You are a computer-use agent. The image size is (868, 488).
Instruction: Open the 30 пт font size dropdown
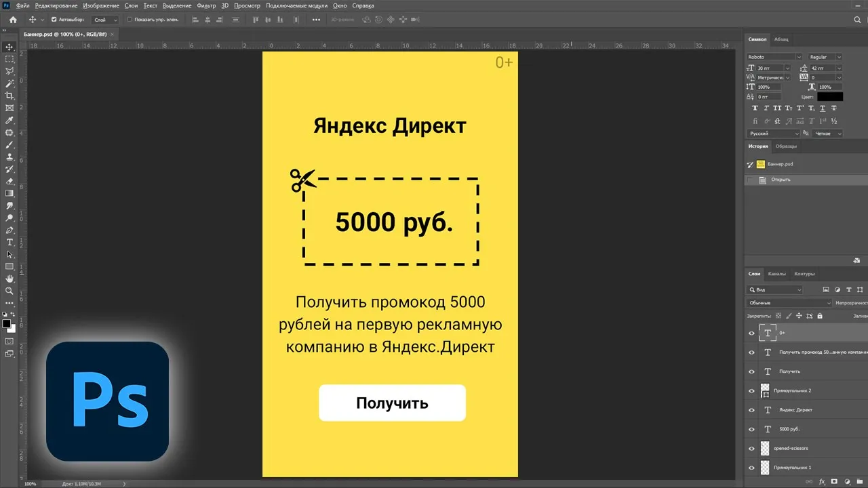pyautogui.click(x=787, y=68)
